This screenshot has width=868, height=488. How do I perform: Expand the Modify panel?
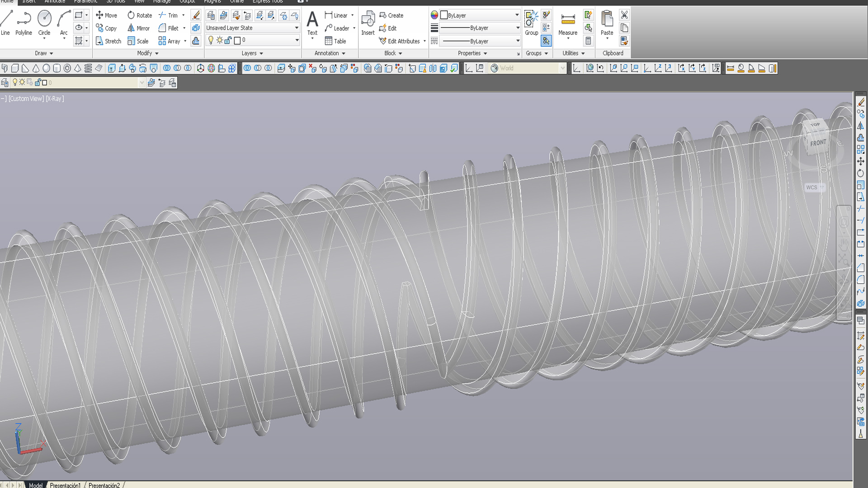pos(148,53)
